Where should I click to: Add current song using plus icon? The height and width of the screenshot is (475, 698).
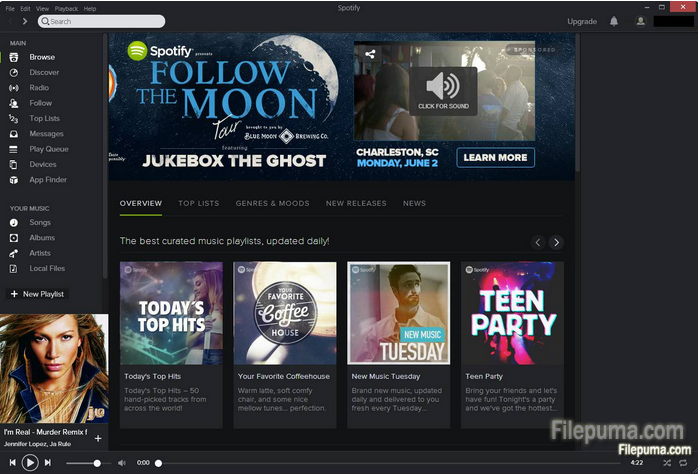[x=97, y=438]
